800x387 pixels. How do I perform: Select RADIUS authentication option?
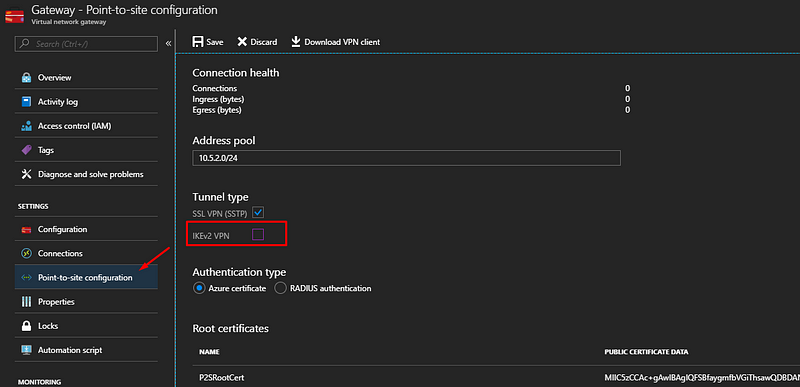pos(280,288)
